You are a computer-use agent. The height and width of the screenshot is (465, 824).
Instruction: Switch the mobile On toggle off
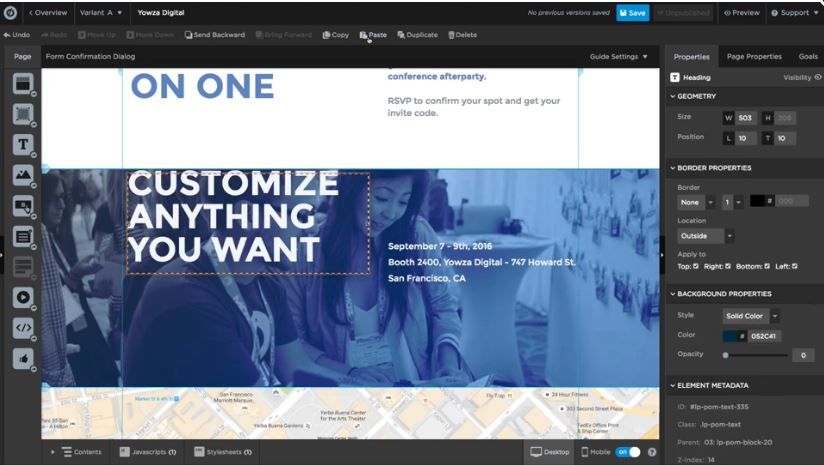[628, 452]
